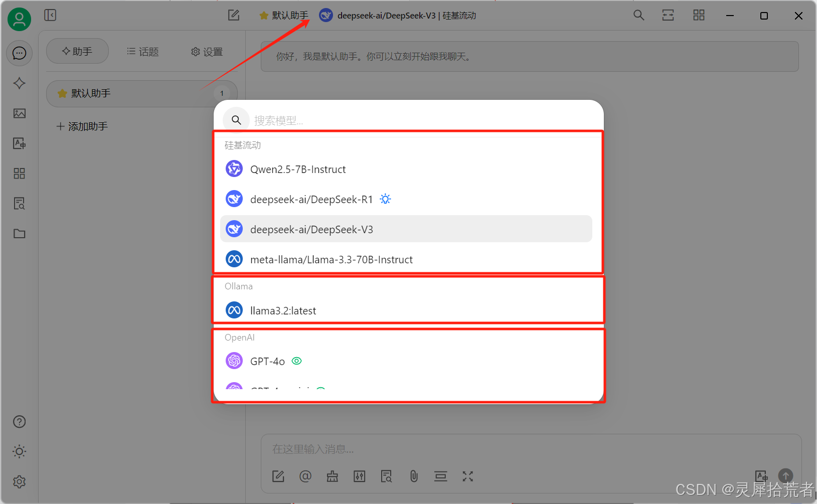Screen dimensions: 817x504
Task: Open the agents sparkle icon in sidebar
Action: (19, 83)
